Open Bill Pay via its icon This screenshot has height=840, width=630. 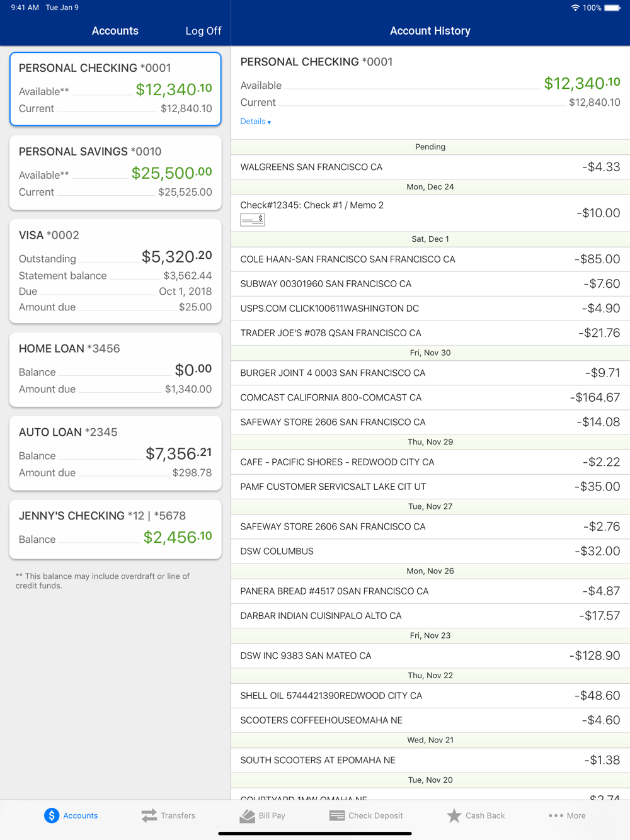point(248,816)
